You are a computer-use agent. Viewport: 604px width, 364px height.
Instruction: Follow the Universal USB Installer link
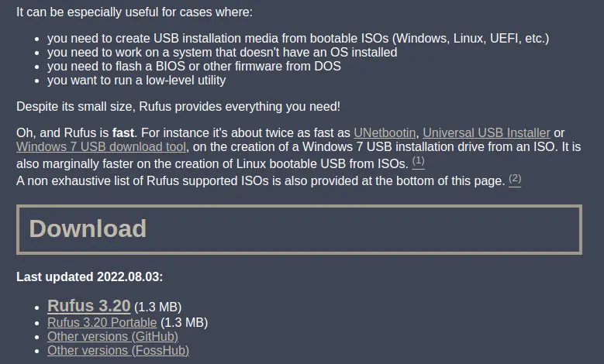(x=486, y=132)
